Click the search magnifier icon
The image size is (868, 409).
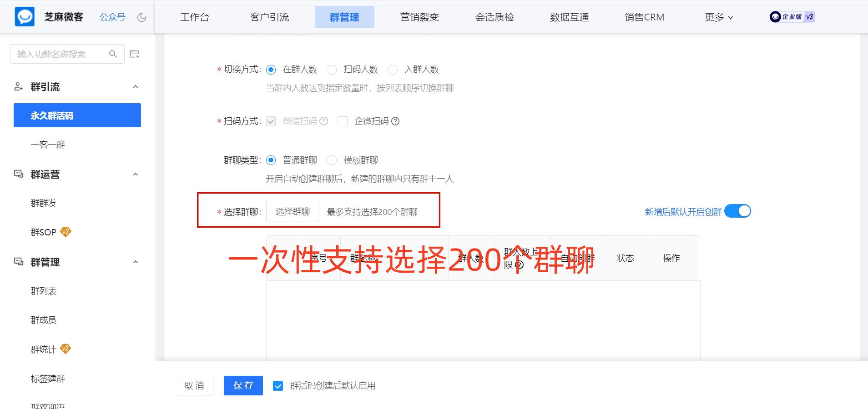tap(113, 54)
